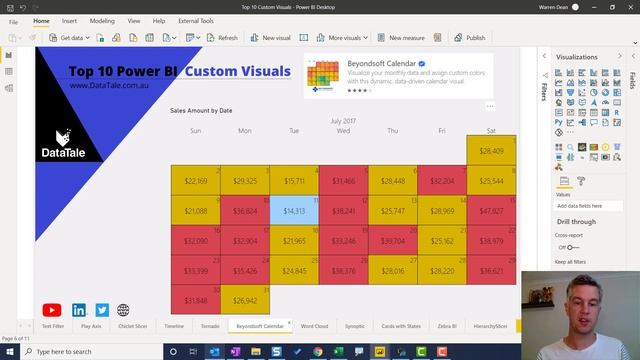Click the Enter data table icon
The image size is (640, 360).
[149, 38]
